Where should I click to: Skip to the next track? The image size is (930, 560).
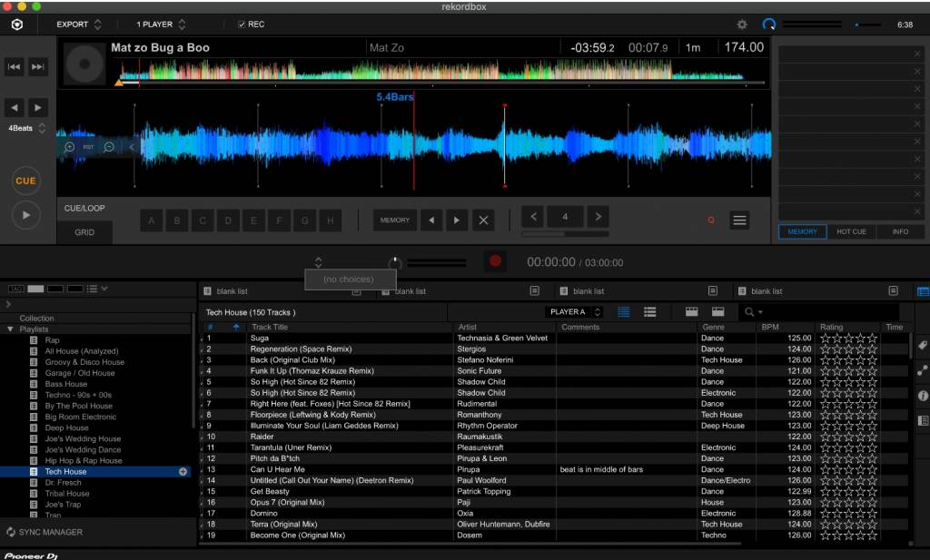click(x=38, y=66)
